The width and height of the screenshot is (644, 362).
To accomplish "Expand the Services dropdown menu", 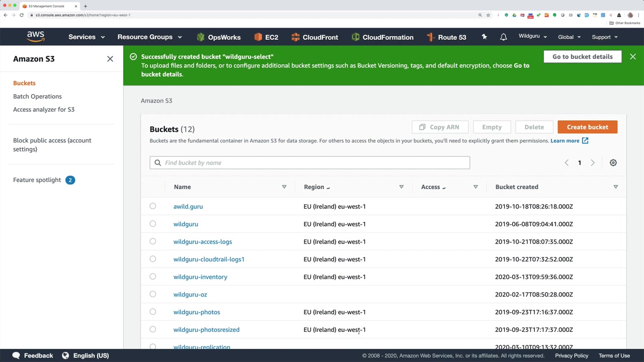I will point(87,37).
